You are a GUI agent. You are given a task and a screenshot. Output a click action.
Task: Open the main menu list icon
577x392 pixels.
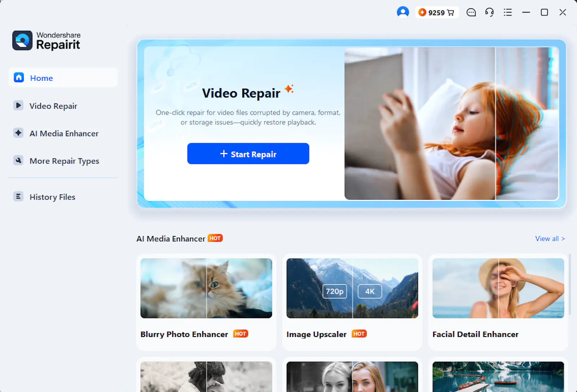(x=508, y=13)
